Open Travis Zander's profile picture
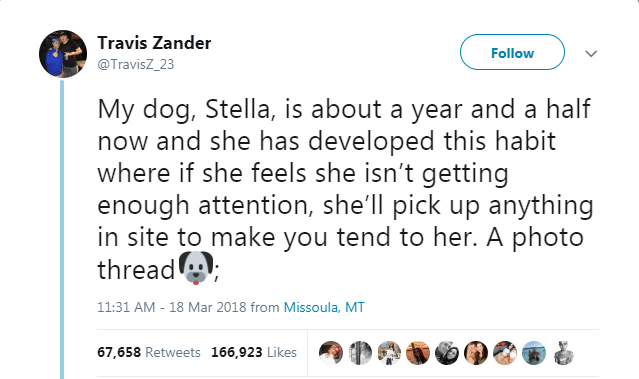639x379 pixels. [x=63, y=53]
